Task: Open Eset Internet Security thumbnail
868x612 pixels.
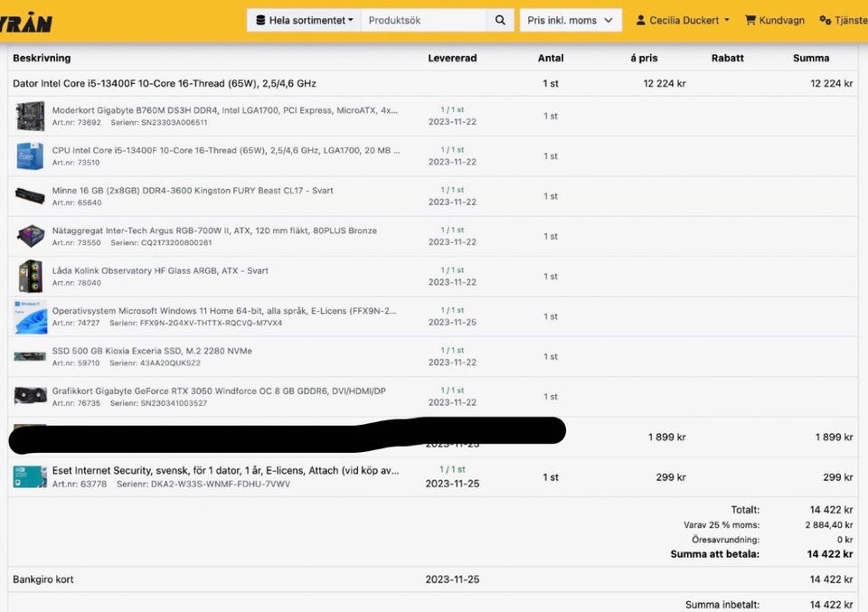Action: click(30, 477)
